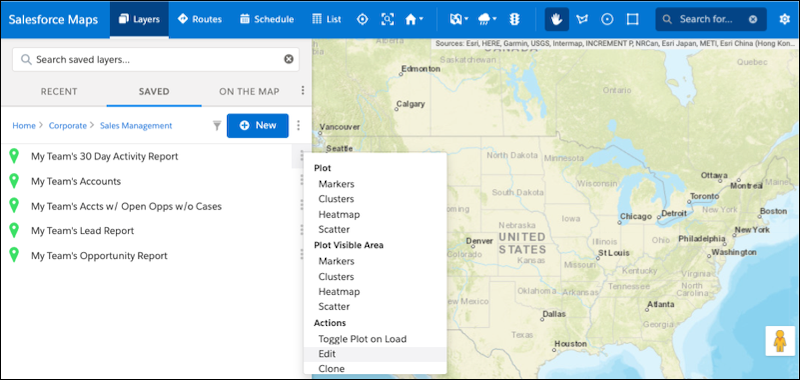
Task: Click marker icon of My Team's Lead Report
Action: pos(14,230)
